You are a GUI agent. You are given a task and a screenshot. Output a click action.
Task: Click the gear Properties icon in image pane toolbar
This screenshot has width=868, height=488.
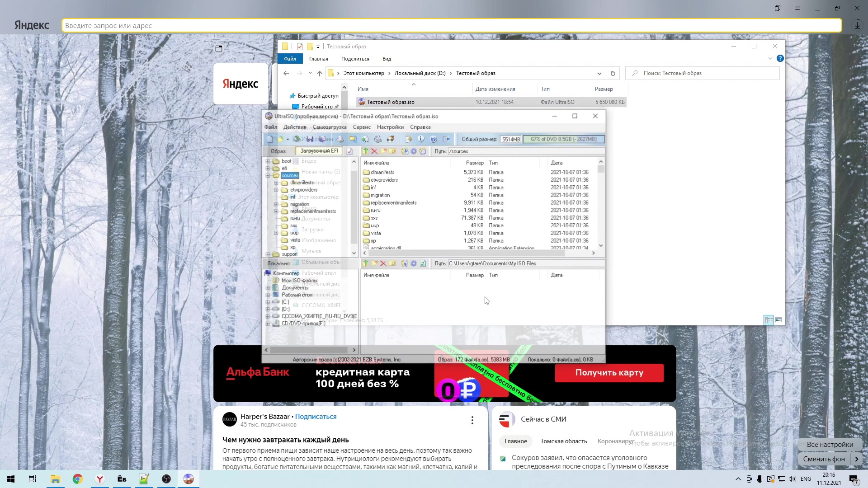(x=414, y=151)
